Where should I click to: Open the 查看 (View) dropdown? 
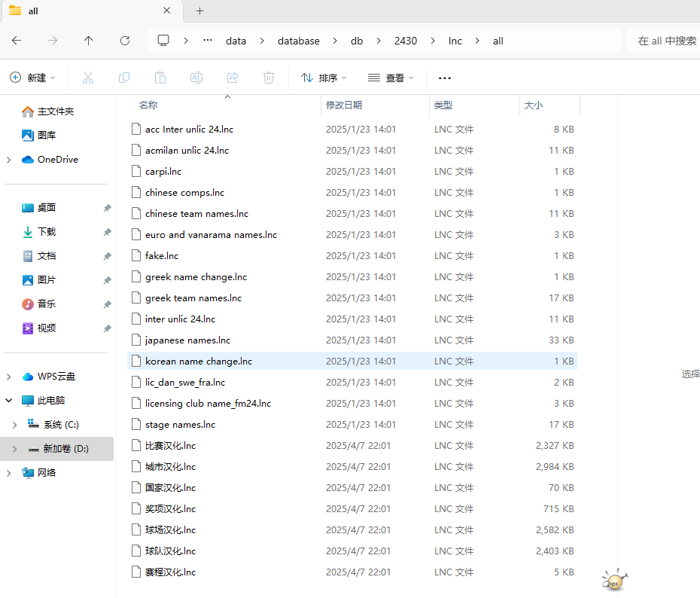tap(391, 78)
